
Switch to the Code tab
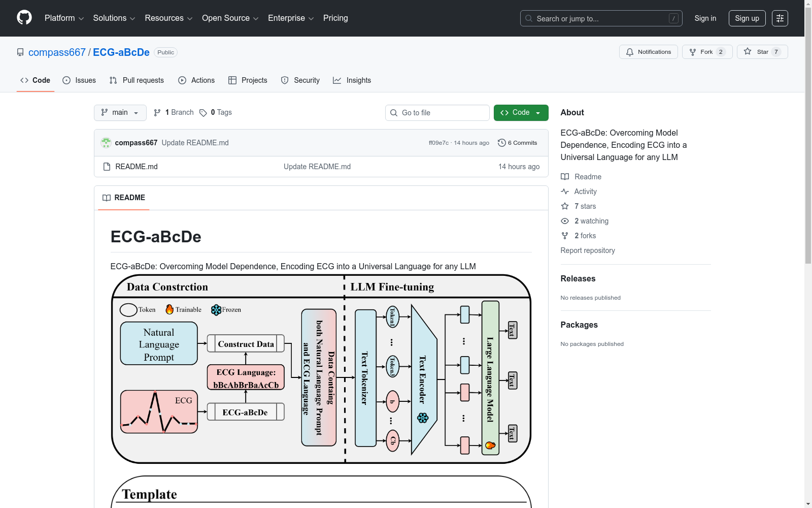click(x=36, y=80)
